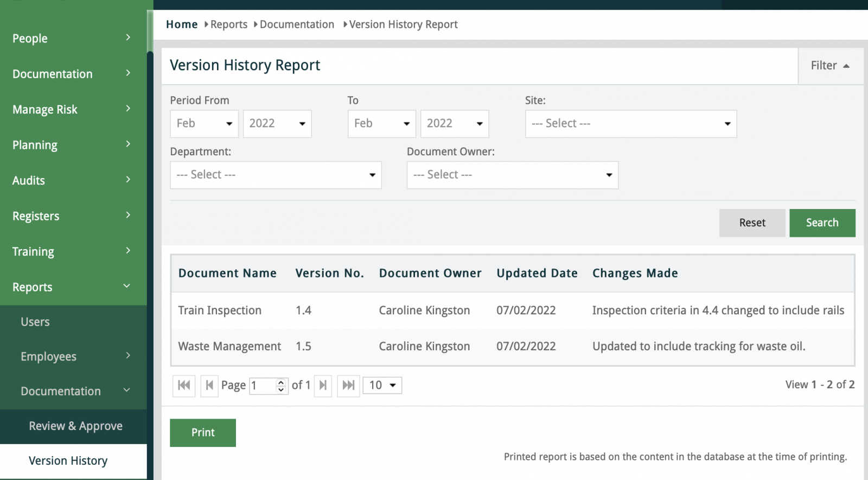868x480 pixels.
Task: Change rows per page dropdown
Action: coord(382,386)
